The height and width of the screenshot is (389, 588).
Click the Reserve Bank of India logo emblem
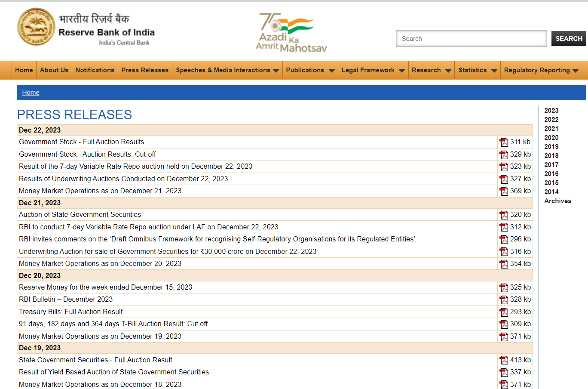click(x=36, y=27)
